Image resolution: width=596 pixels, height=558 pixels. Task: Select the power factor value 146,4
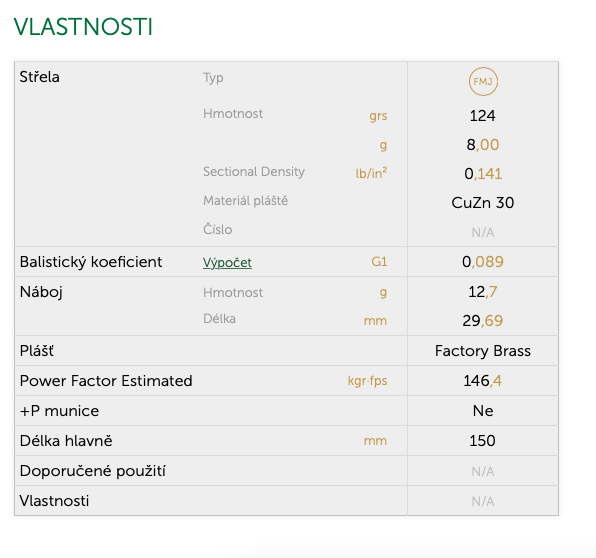pos(483,381)
